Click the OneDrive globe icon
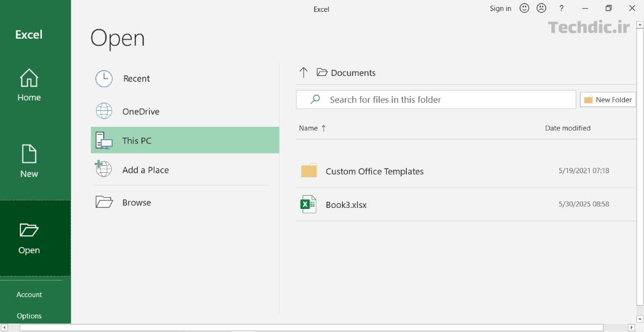 pos(104,111)
